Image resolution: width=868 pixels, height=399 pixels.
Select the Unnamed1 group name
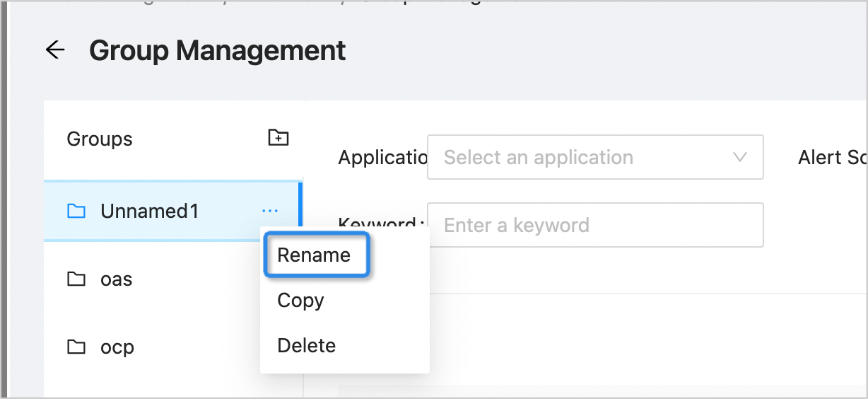(x=150, y=211)
